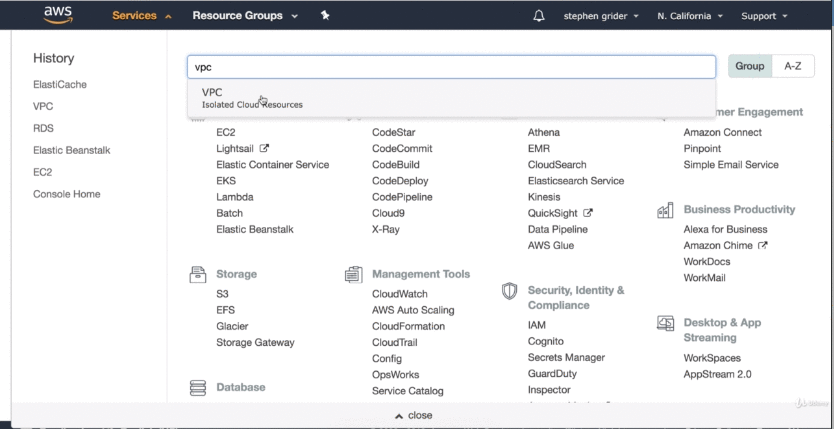Click the Management Tools category icon
Screen dimensions: 834x429
click(354, 274)
